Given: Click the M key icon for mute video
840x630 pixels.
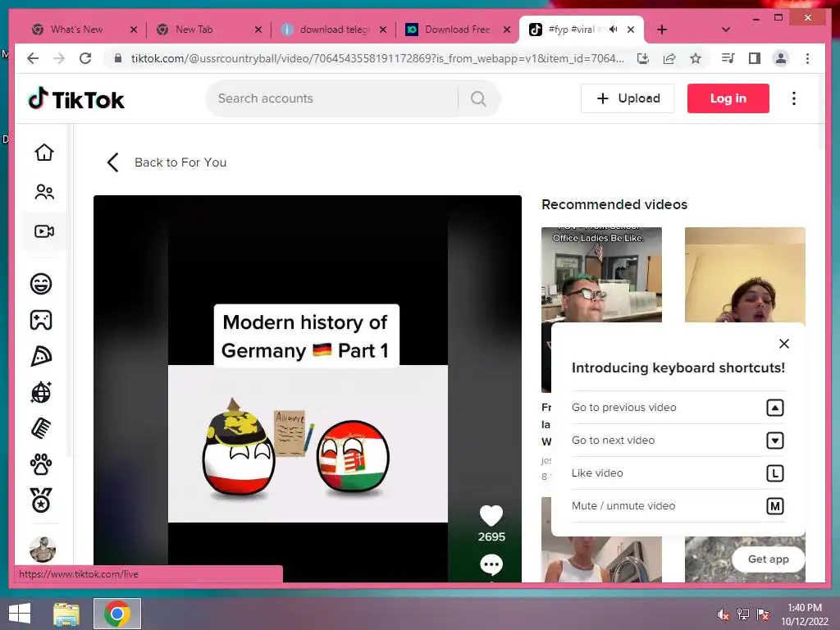Looking at the screenshot, I should click(x=775, y=506).
